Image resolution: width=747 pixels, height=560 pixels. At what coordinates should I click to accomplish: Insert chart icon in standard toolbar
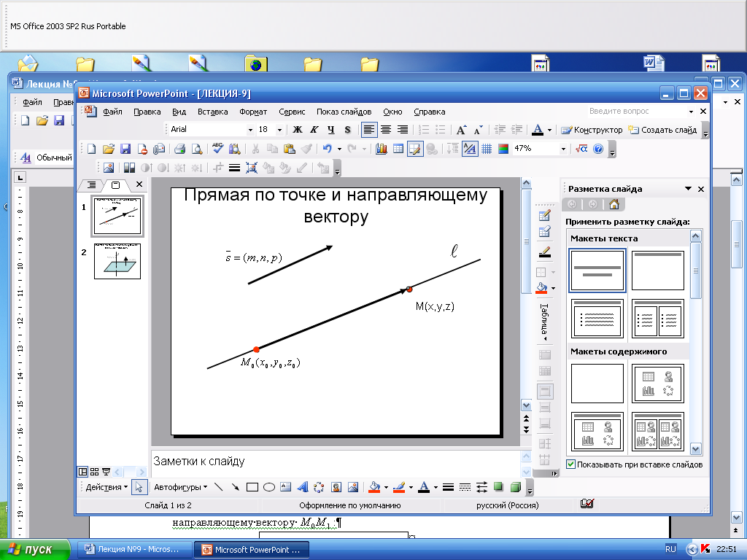click(381, 149)
